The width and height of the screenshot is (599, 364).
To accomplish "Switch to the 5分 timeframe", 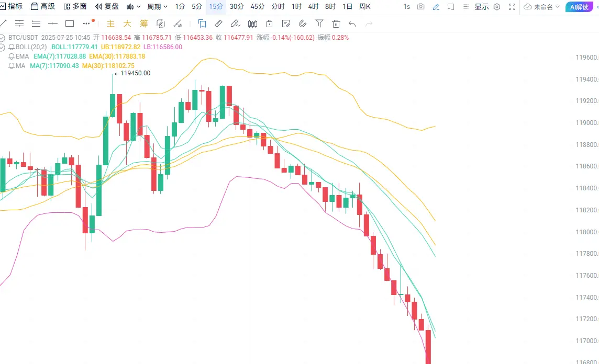I will pyautogui.click(x=197, y=6).
